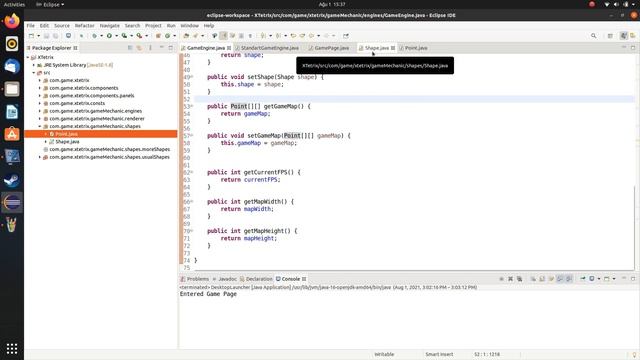Open the External Tools dropdown arrow
The width and height of the screenshot is (640, 360).
[x=147, y=36]
